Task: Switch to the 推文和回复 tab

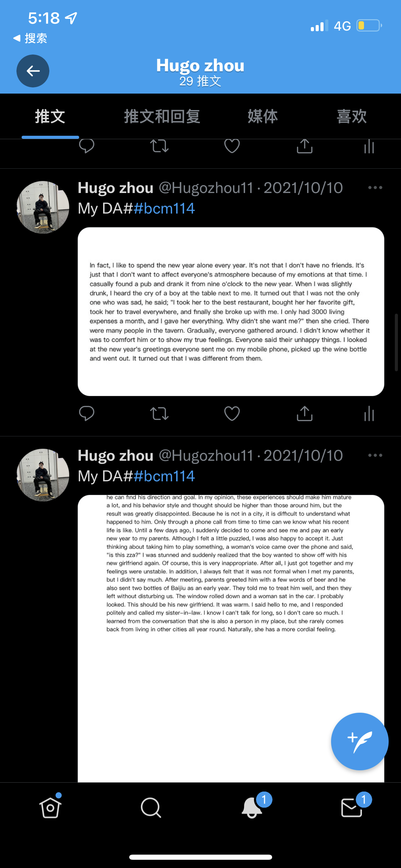Action: coord(162,117)
